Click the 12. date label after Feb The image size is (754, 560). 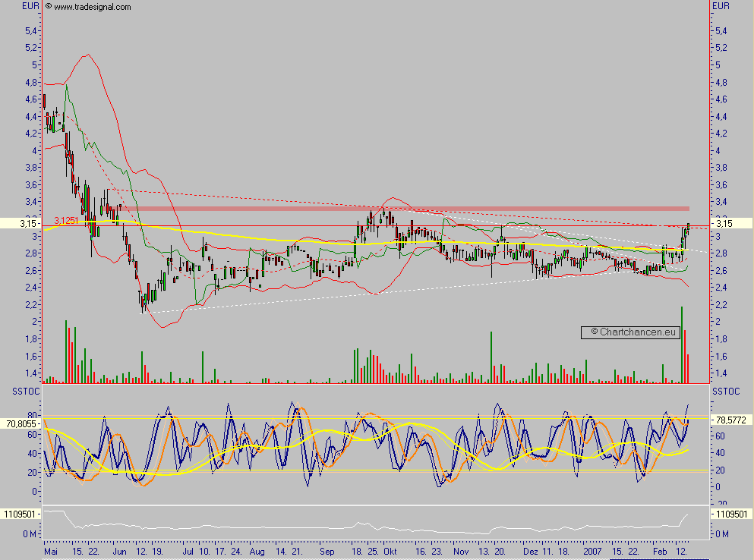tap(681, 552)
